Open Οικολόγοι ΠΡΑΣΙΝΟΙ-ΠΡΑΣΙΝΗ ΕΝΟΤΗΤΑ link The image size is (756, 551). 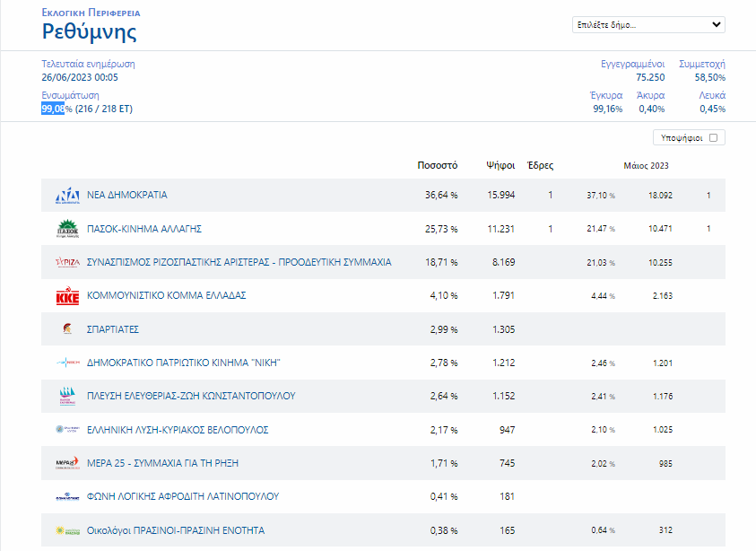176,530
